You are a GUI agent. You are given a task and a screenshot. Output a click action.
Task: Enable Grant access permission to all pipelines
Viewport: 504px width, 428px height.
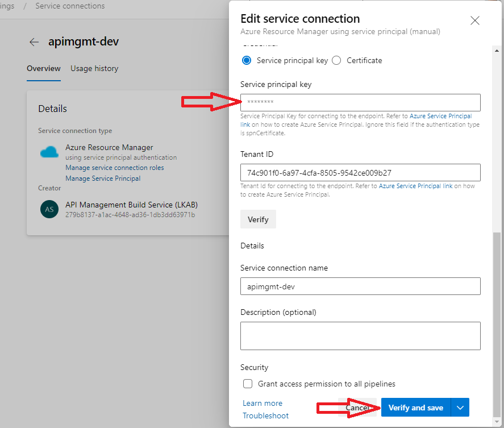(248, 384)
